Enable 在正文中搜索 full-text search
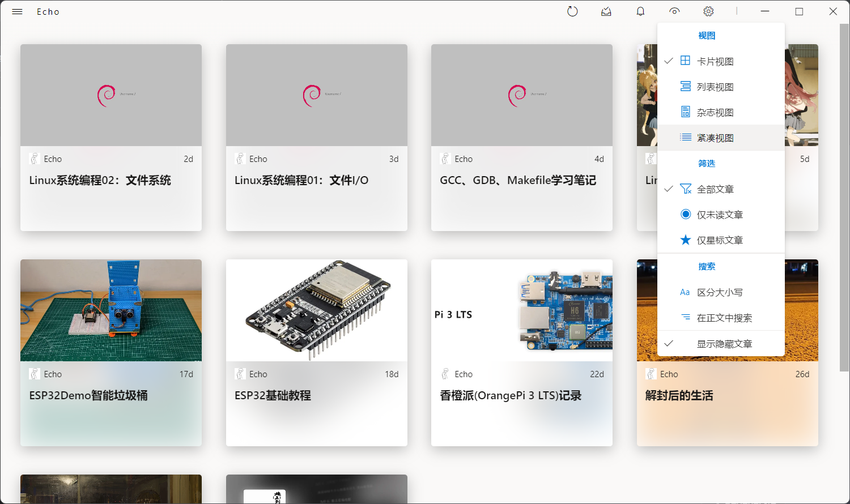Viewport: 850px width, 504px height. [724, 318]
